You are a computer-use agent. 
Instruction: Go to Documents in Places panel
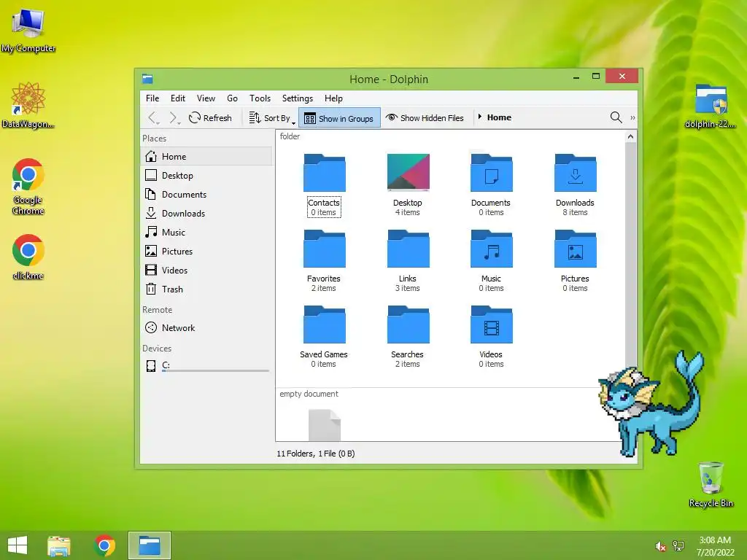point(206,194)
